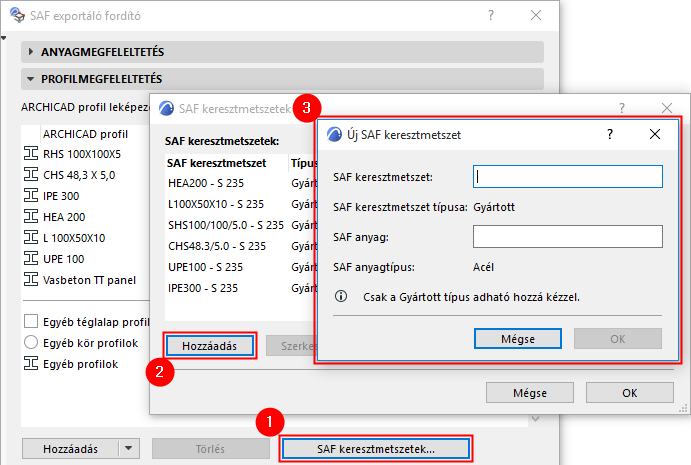Click the I-beam icon beside RHS 100X100X5
This screenshot has height=465, width=691.
pyautogui.click(x=31, y=154)
